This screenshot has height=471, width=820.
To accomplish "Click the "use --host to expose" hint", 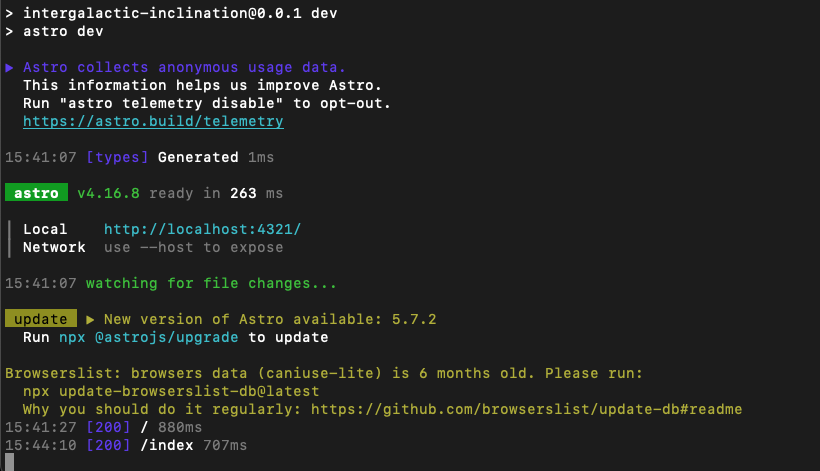I will pos(193,247).
